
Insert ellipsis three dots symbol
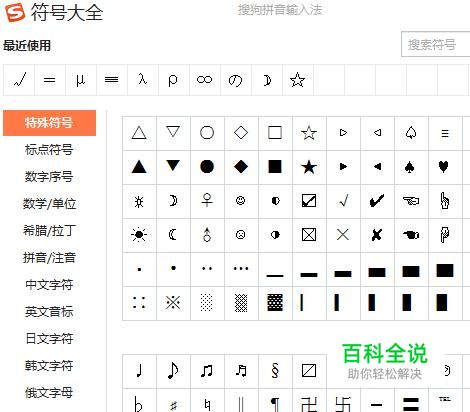(x=241, y=268)
